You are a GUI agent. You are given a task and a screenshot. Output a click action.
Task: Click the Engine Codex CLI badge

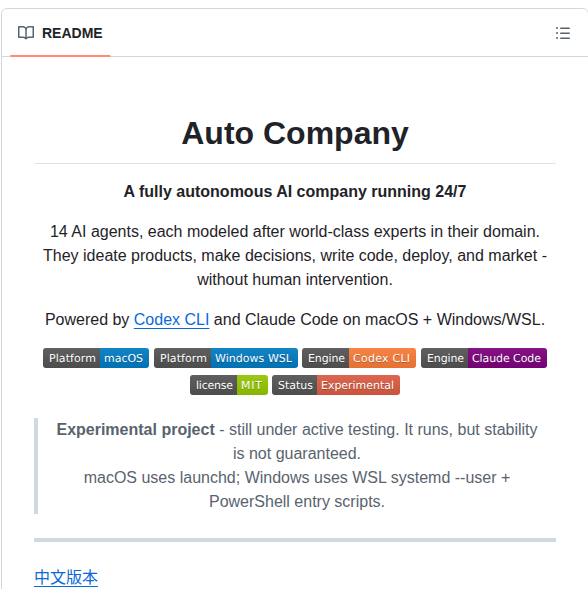pyautogui.click(x=359, y=358)
